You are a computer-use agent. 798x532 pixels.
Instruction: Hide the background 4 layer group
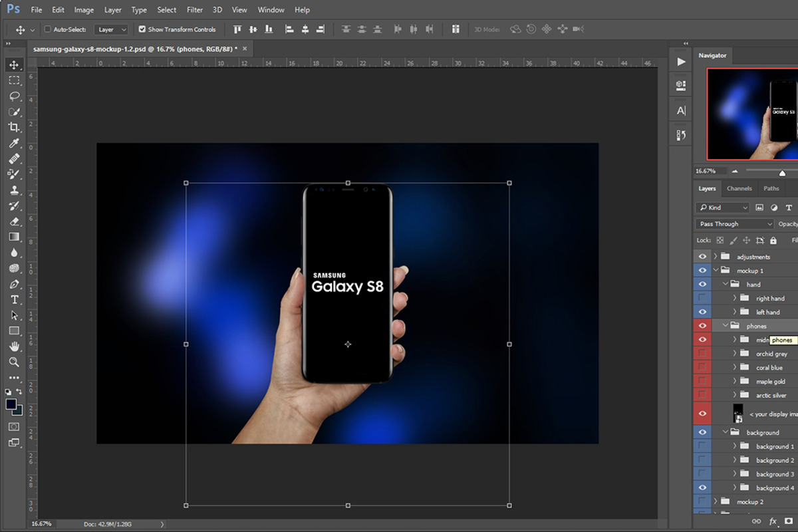702,487
